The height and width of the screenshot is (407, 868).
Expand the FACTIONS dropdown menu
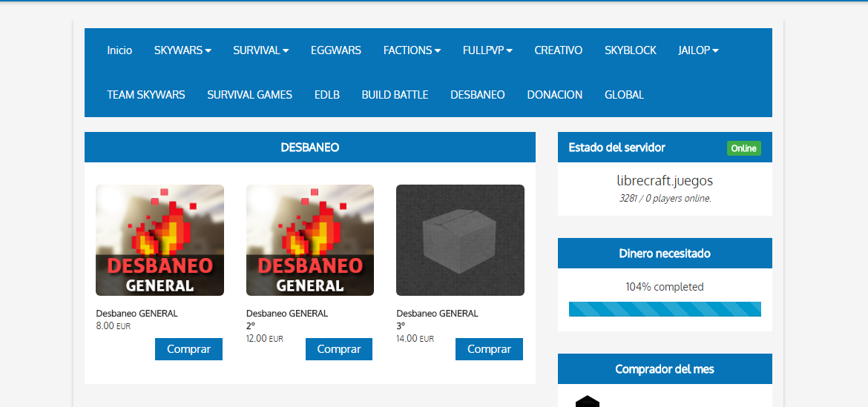pos(412,50)
